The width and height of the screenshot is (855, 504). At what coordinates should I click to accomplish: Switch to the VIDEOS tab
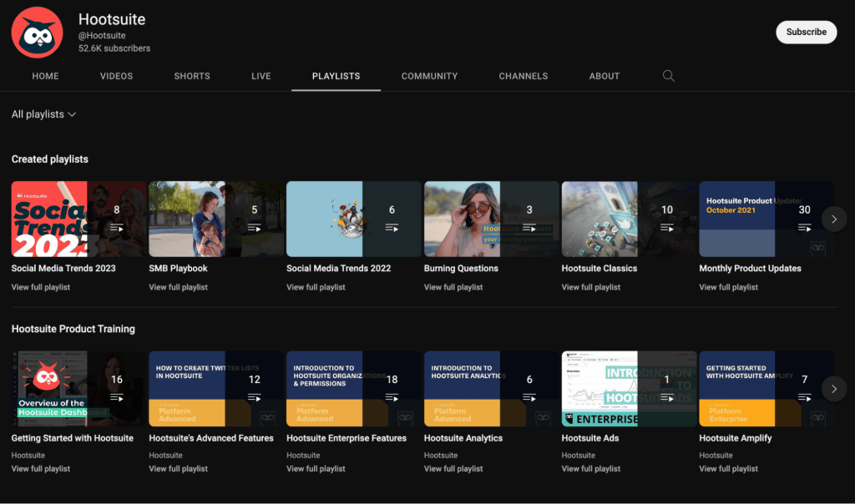click(116, 76)
